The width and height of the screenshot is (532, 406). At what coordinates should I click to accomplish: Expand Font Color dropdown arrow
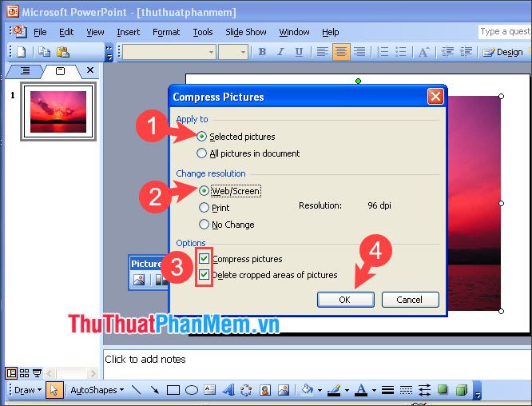374,390
